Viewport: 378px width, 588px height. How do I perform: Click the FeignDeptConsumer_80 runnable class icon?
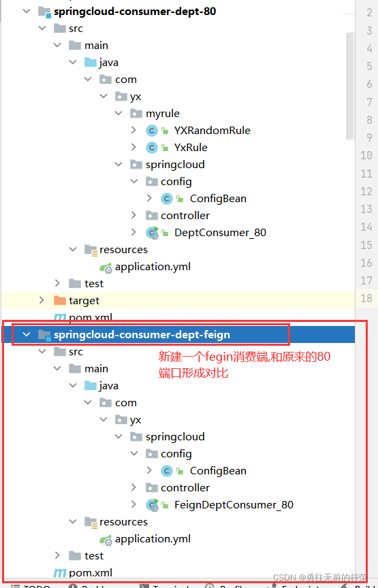point(152,505)
